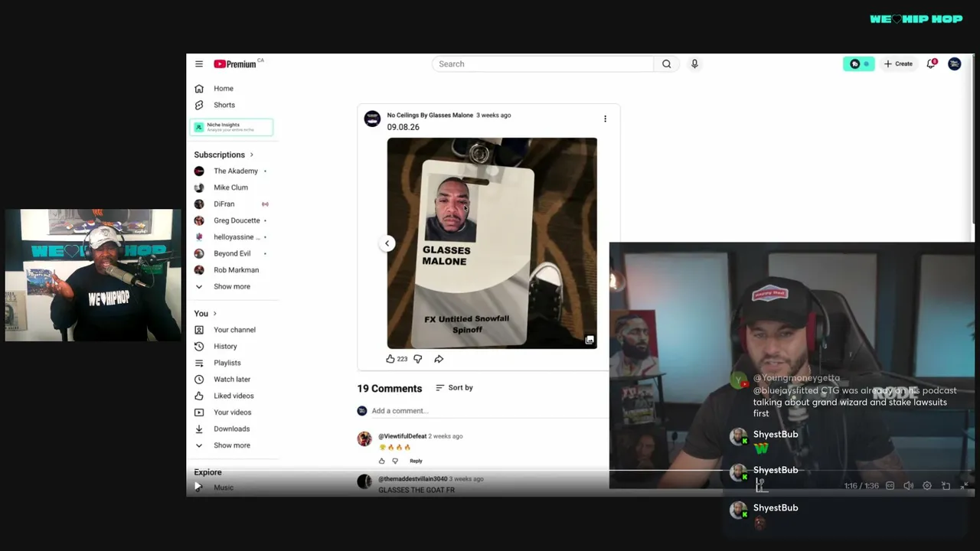Image resolution: width=980 pixels, height=551 pixels.
Task: Open Watch later in the sidebar
Action: pos(233,380)
